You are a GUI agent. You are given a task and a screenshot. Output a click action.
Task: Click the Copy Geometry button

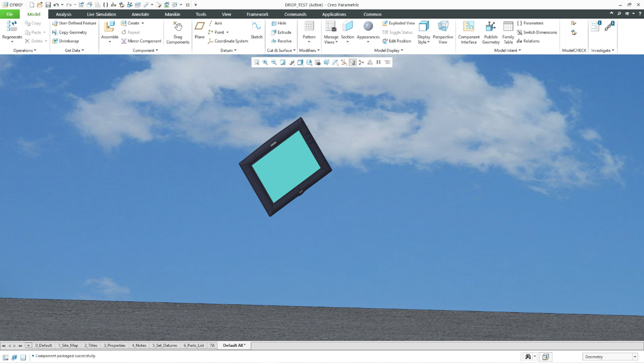(70, 32)
